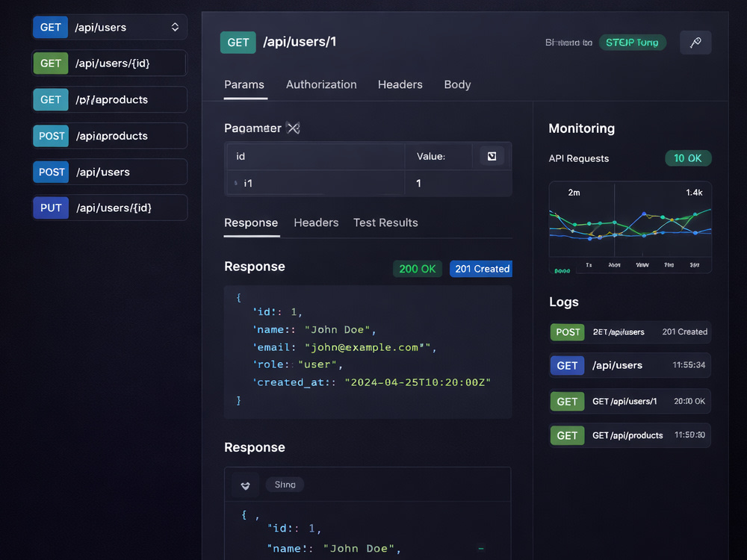Select GET /api/users/{id} endpoint in sidebar
This screenshot has height=560, width=747.
[x=110, y=63]
